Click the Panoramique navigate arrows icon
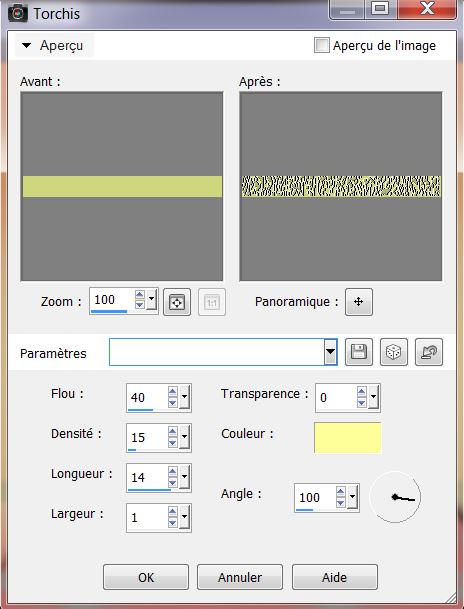 (x=359, y=302)
